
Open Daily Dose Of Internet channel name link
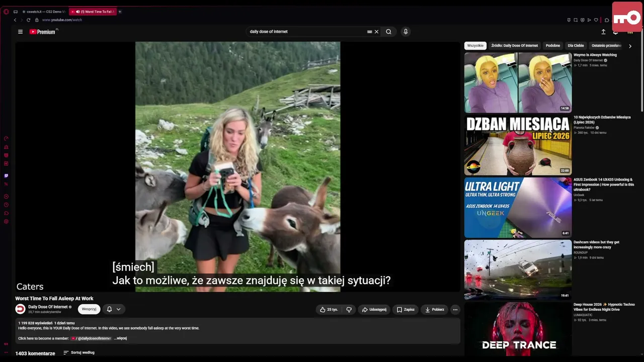click(48, 307)
